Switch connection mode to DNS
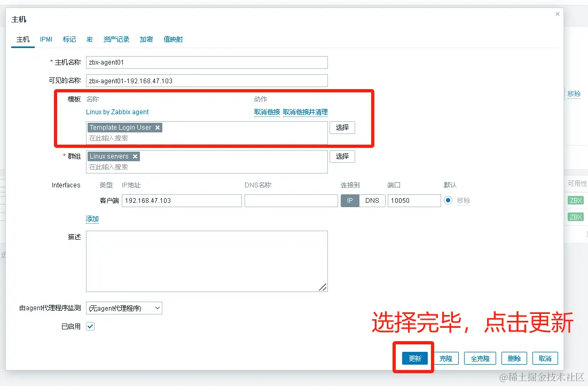This screenshot has width=588, height=386. (x=372, y=201)
